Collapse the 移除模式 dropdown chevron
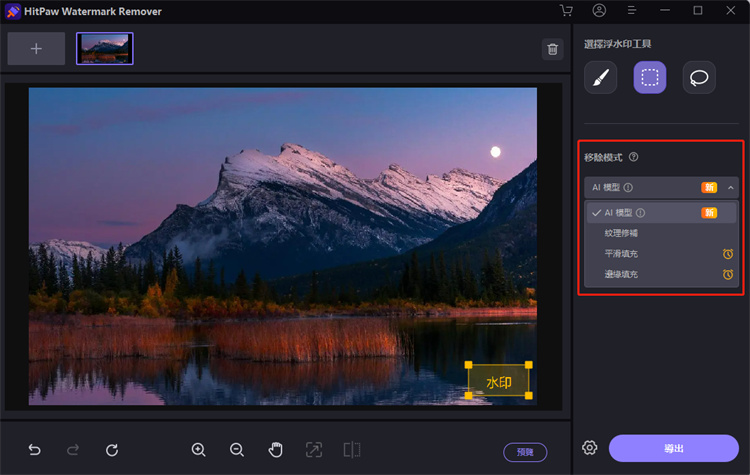Screen dimensions: 750x475 [731, 187]
